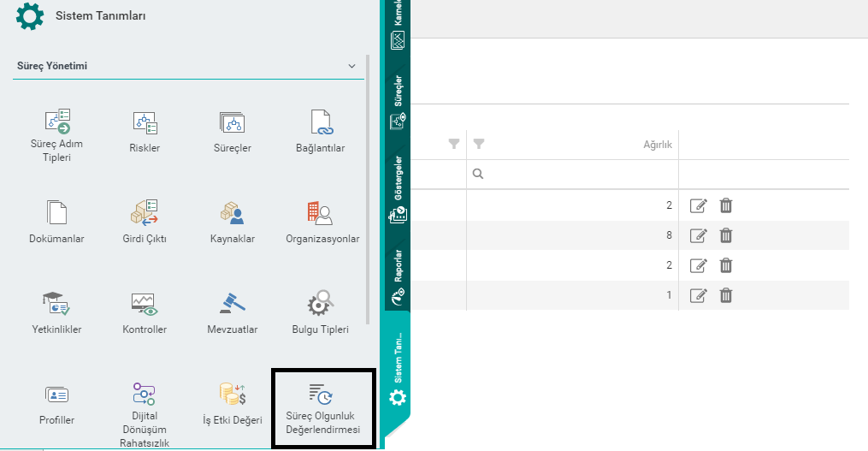Select the Sistem Tanımları side tab

pos(397,369)
